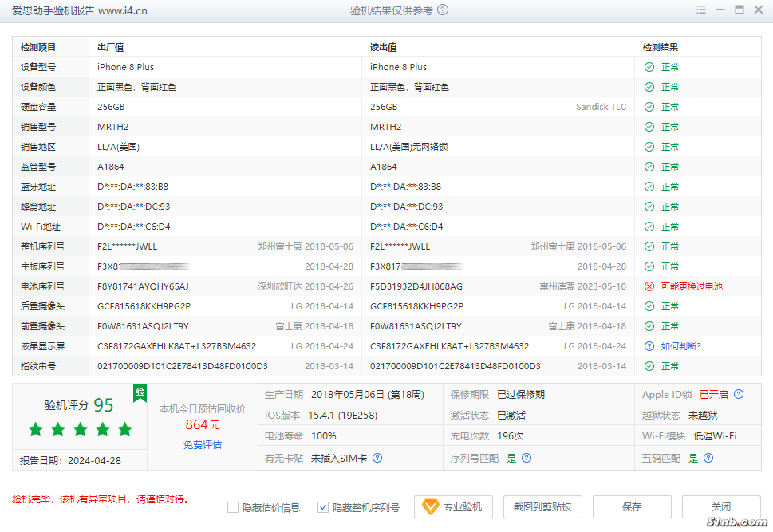This screenshot has width=773, height=532.
Task: Click the help icon beside 未插入SIM卡
Action: (377, 458)
